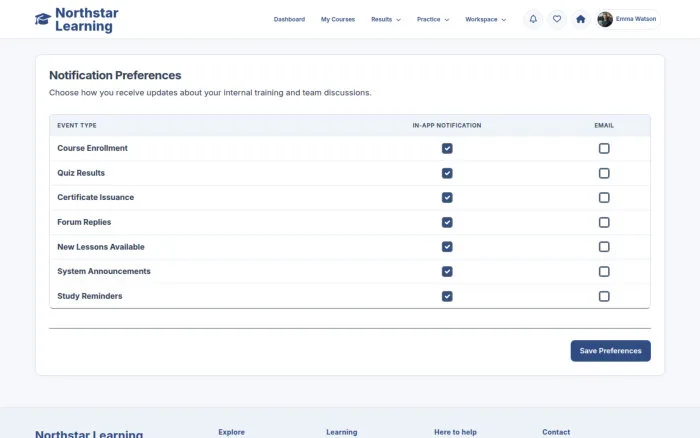
Task: Enable email for Study Reminders
Action: click(x=604, y=296)
